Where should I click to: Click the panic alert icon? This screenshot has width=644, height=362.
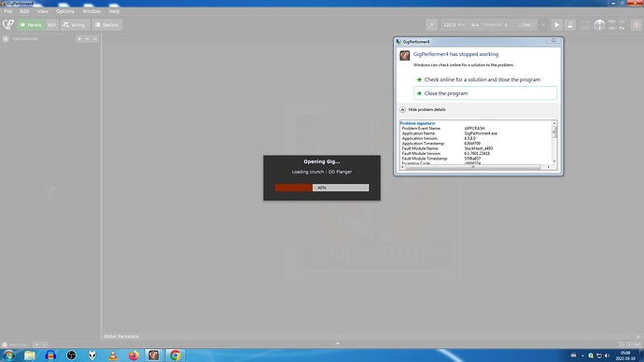tap(637, 25)
